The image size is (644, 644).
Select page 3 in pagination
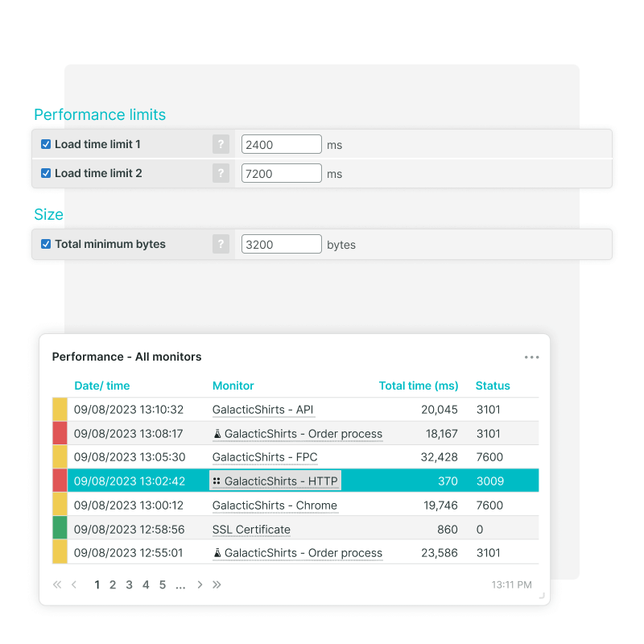pos(129,585)
